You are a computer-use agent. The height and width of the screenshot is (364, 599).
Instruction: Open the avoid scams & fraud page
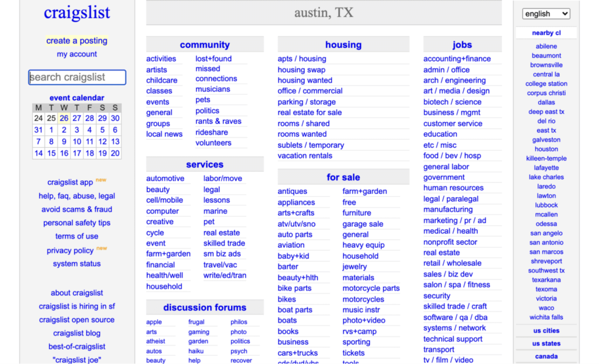pos(77,210)
